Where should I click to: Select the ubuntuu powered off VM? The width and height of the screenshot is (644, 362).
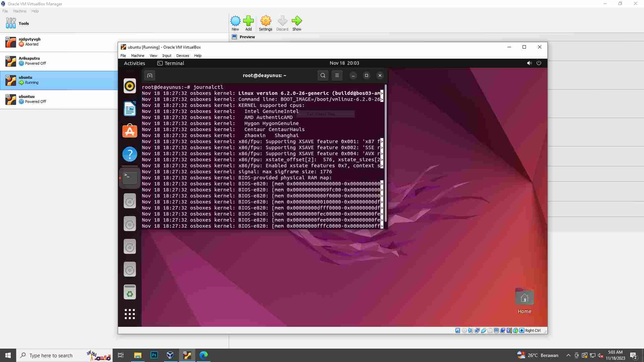coord(59,99)
